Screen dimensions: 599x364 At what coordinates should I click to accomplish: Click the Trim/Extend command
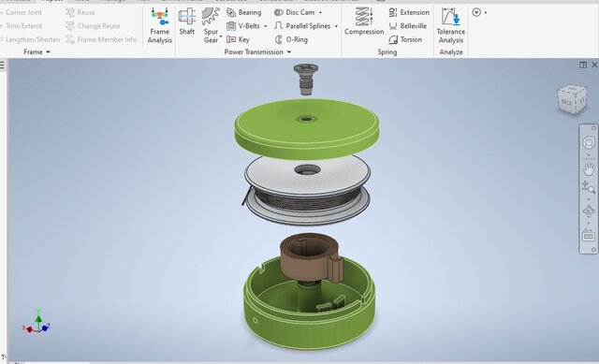(x=21, y=26)
